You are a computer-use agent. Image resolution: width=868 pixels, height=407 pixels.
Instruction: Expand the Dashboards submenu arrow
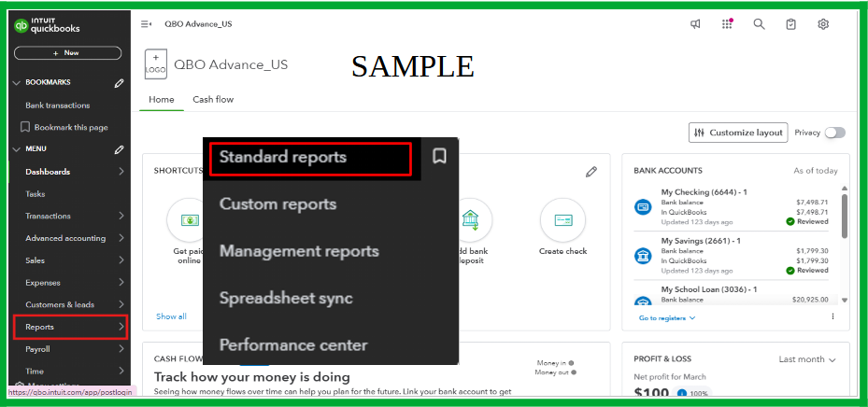[121, 172]
